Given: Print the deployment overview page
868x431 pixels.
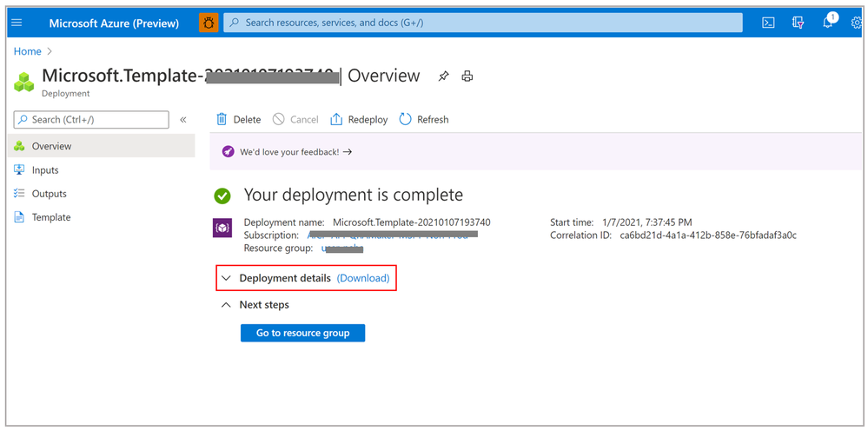Looking at the screenshot, I should coord(467,76).
